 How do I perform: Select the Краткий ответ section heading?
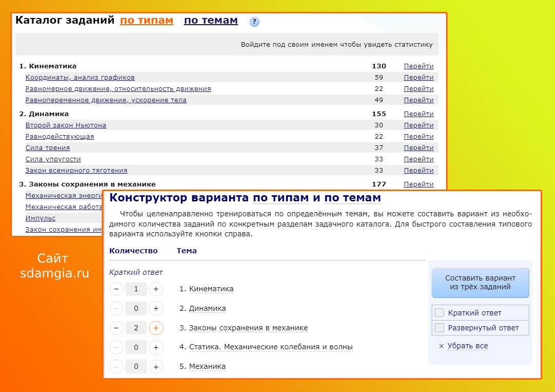136,272
